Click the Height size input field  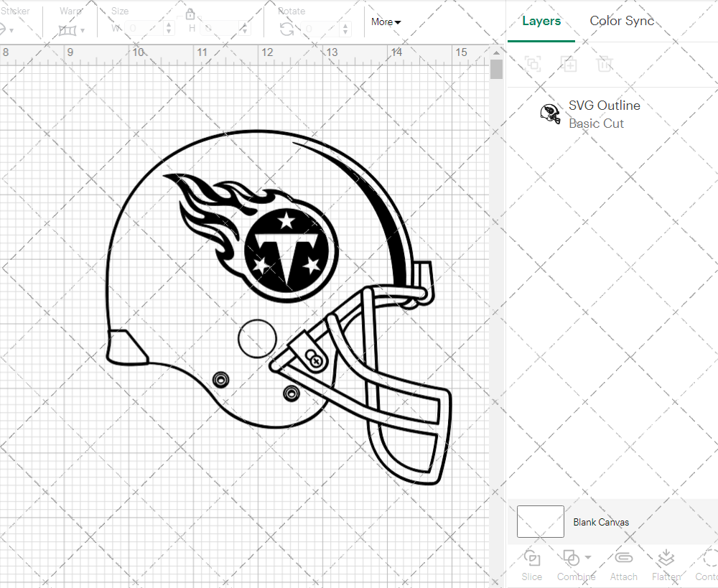coord(223,29)
